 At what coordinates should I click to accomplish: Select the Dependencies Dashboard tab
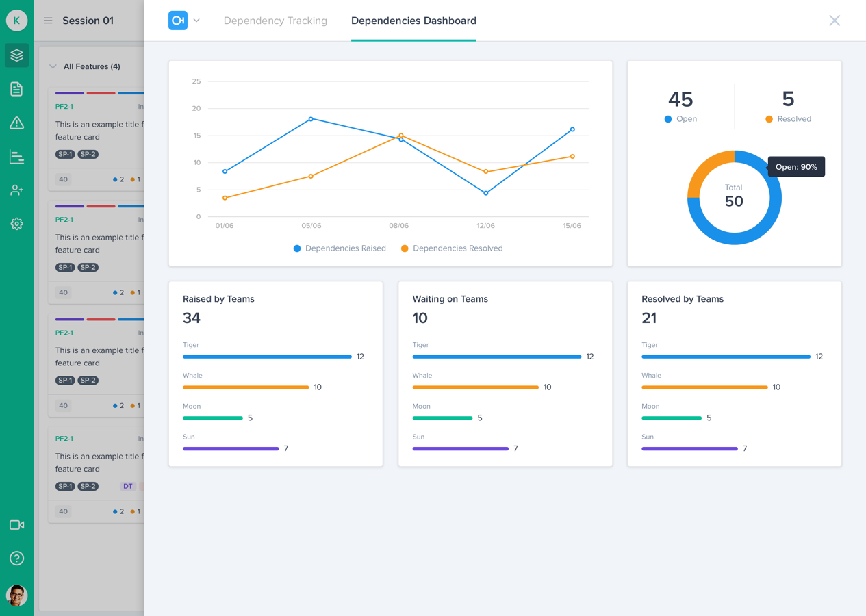coord(413,21)
